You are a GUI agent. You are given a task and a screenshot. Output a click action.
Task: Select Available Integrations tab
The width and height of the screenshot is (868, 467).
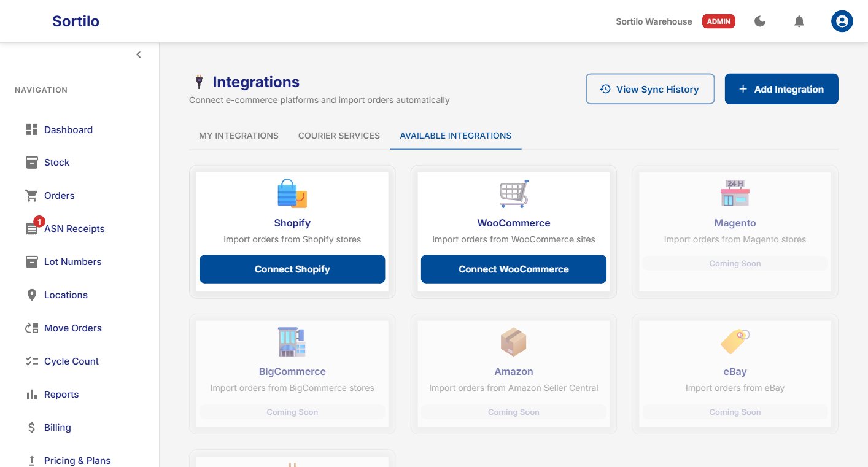pos(455,136)
